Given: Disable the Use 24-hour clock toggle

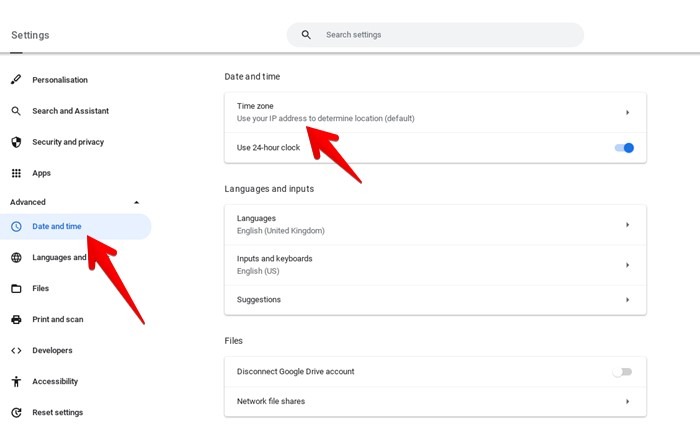Looking at the screenshot, I should (624, 148).
